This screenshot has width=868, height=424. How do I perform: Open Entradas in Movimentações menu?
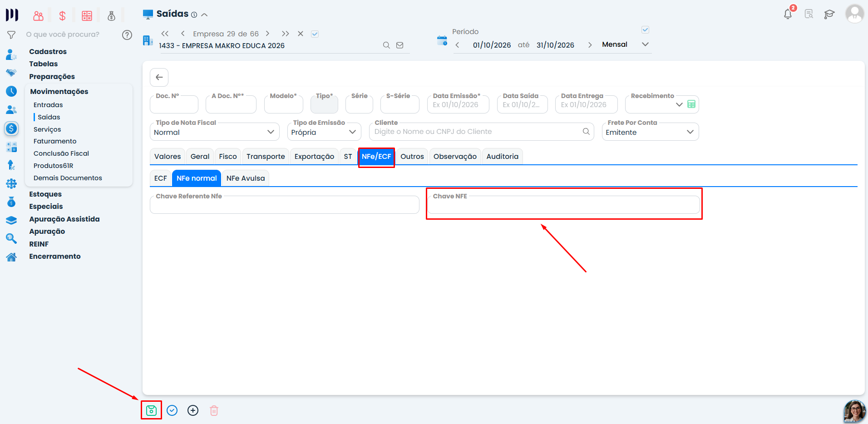48,104
